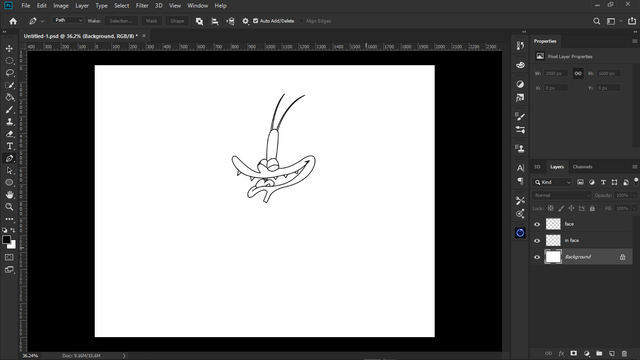
Task: Click the foreground color swatch
Action: tap(6, 240)
